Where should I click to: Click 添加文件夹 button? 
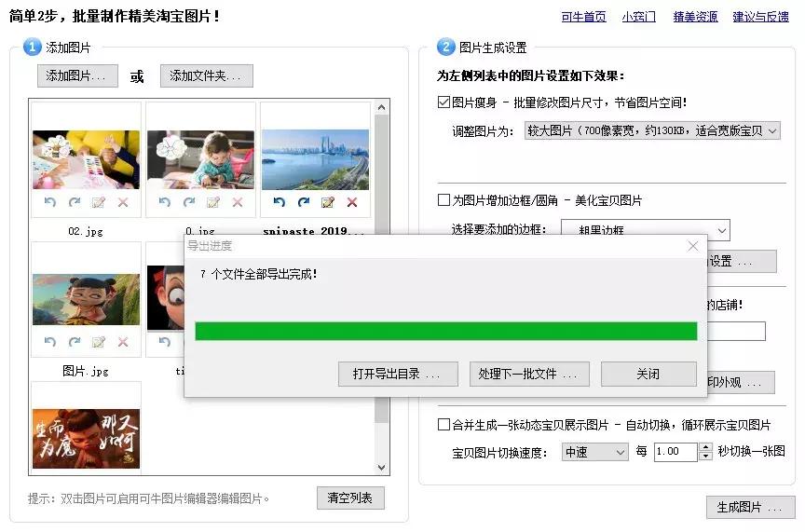point(207,76)
